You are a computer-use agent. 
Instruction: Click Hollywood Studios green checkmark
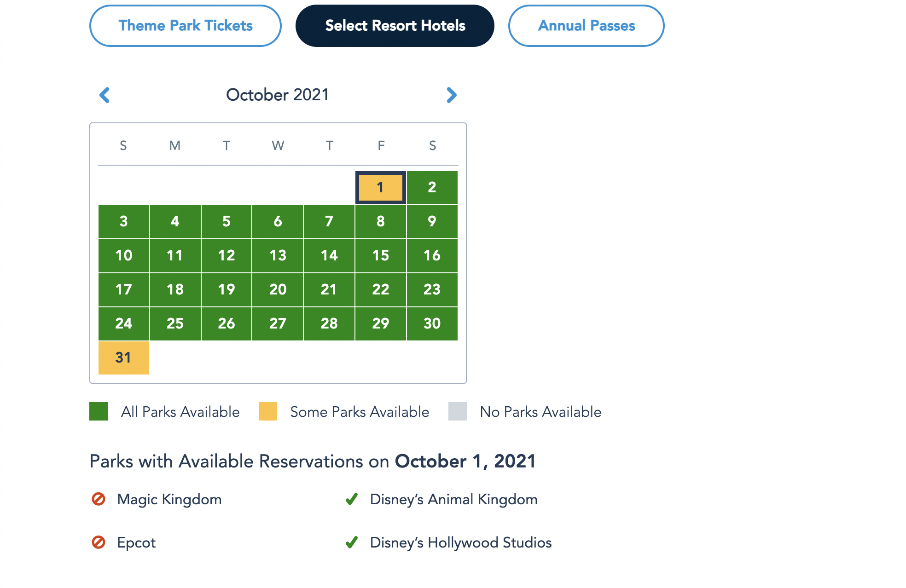[x=352, y=542]
